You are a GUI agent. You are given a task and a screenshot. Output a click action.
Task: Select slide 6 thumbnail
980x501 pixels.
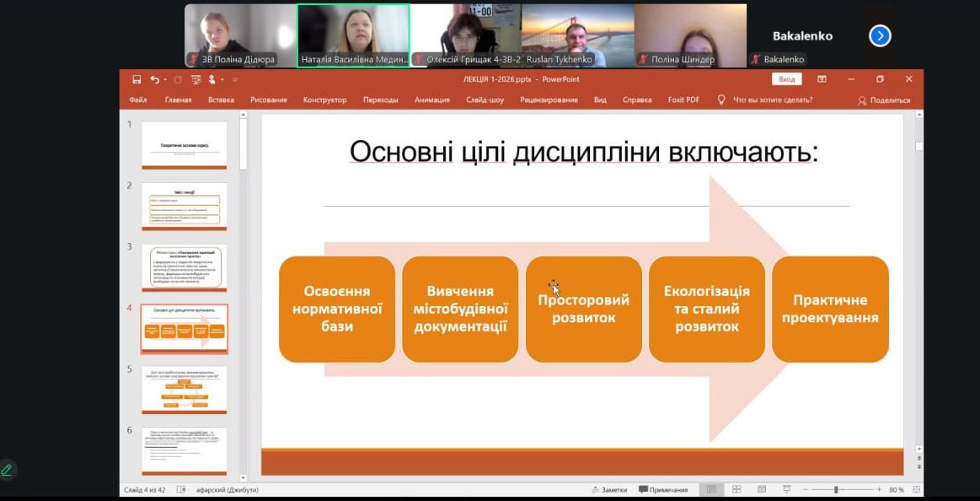[x=185, y=451]
